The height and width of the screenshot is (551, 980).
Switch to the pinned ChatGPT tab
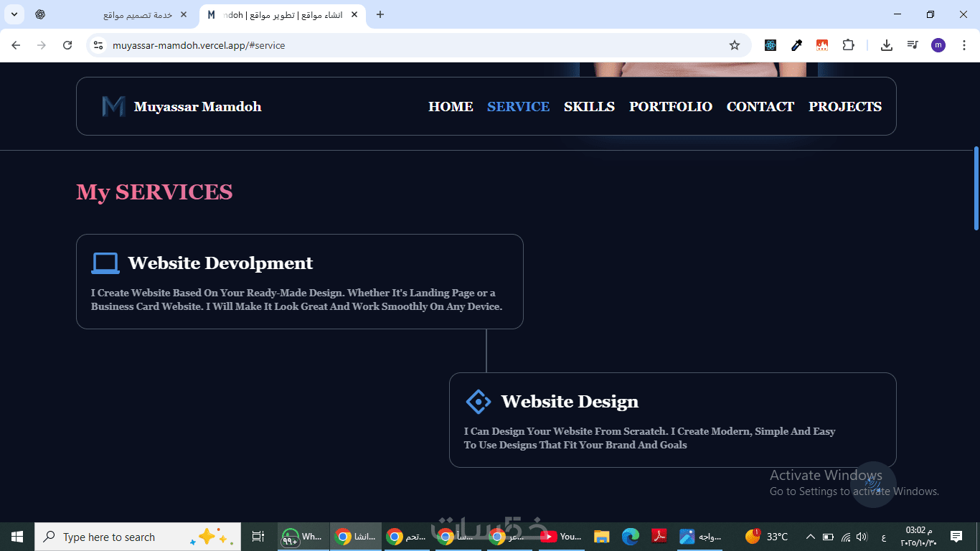(40, 14)
